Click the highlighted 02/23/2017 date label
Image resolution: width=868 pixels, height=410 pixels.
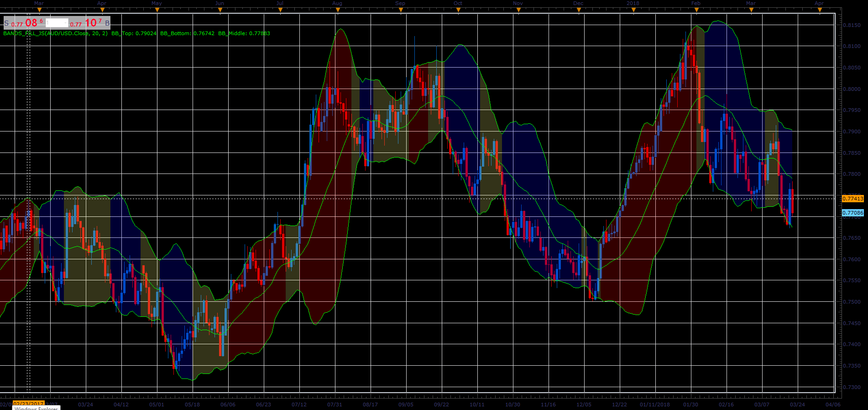pos(28,404)
